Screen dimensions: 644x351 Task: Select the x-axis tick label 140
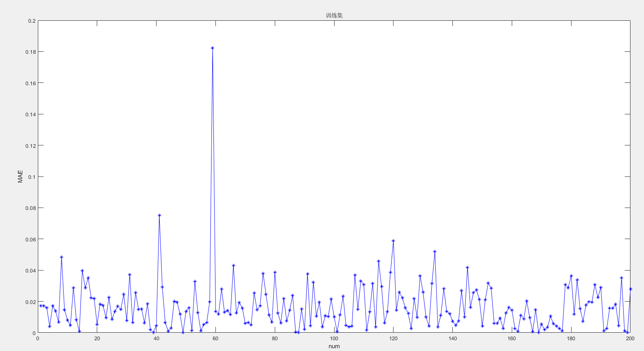coord(452,339)
